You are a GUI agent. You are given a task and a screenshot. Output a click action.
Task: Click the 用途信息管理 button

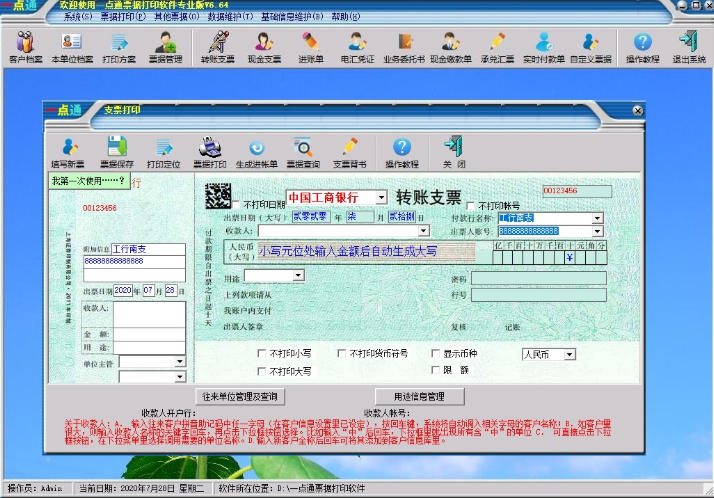(x=419, y=396)
